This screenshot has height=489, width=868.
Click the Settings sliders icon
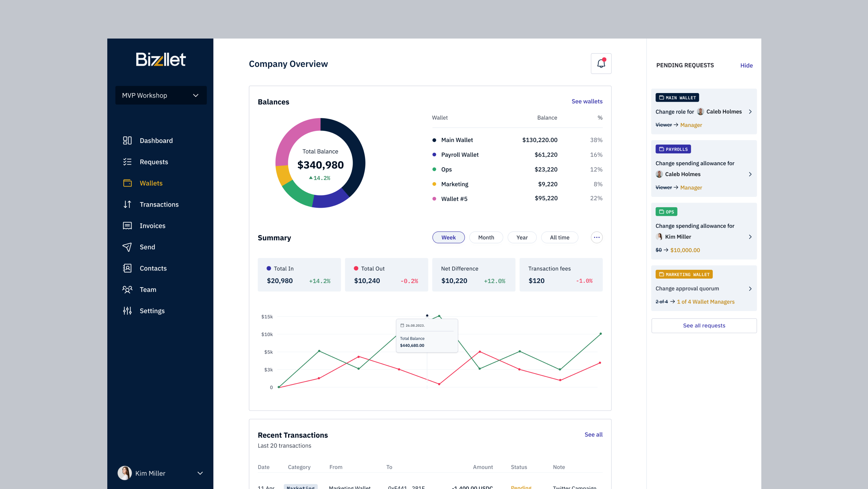(x=127, y=310)
